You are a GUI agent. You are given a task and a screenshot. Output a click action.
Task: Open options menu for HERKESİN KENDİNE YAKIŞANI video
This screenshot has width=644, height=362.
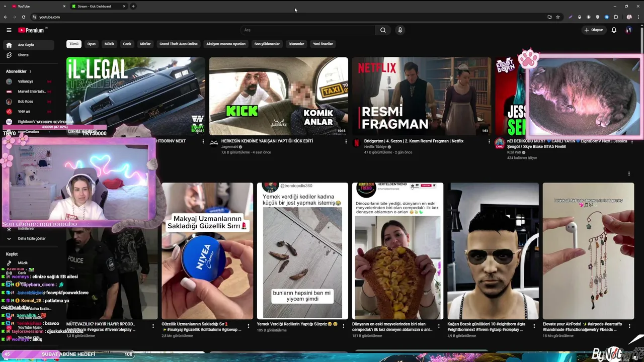(x=346, y=142)
